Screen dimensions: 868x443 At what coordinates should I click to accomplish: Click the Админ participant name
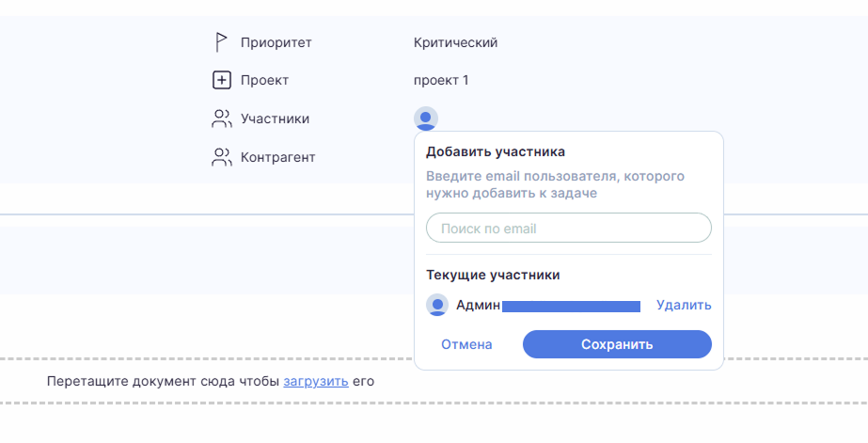click(478, 305)
